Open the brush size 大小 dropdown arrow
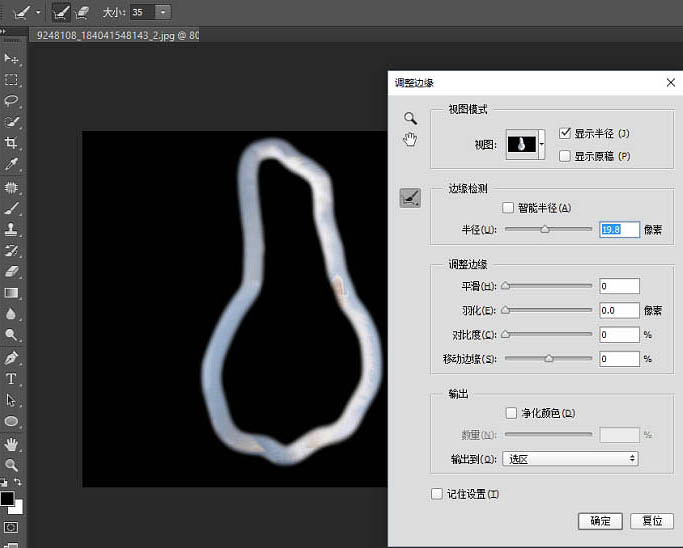683x548 pixels. coord(163,12)
